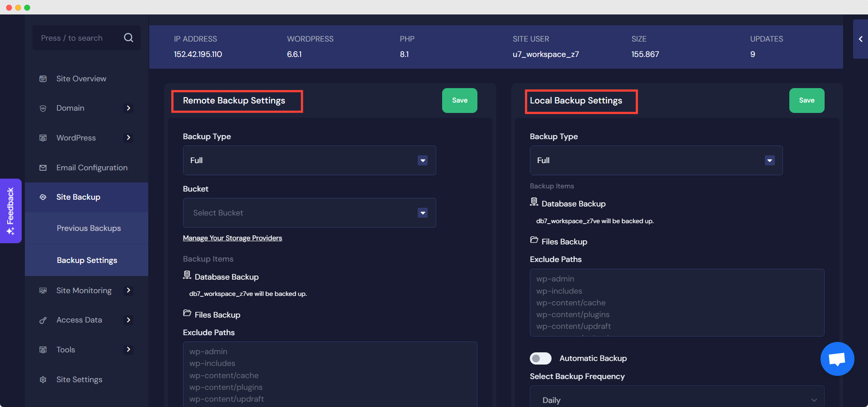
Task: Click Files Backup folder icon in Local settings
Action: [534, 239]
